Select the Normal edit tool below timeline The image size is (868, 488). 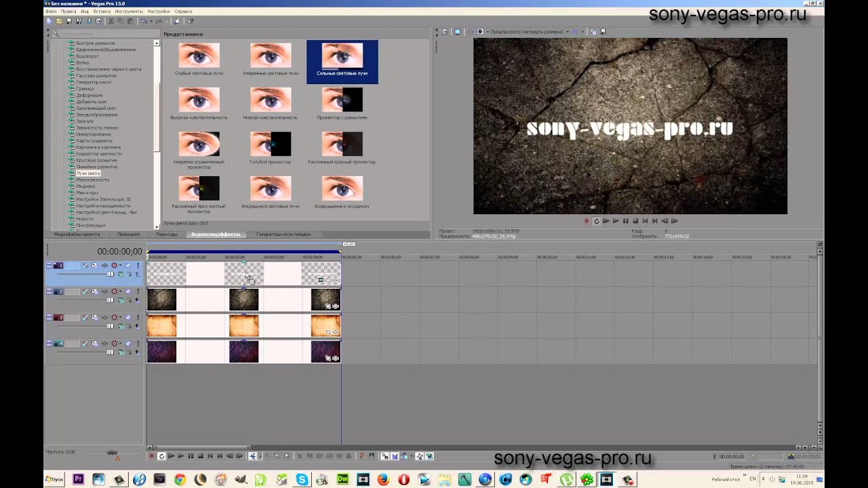tap(252, 456)
